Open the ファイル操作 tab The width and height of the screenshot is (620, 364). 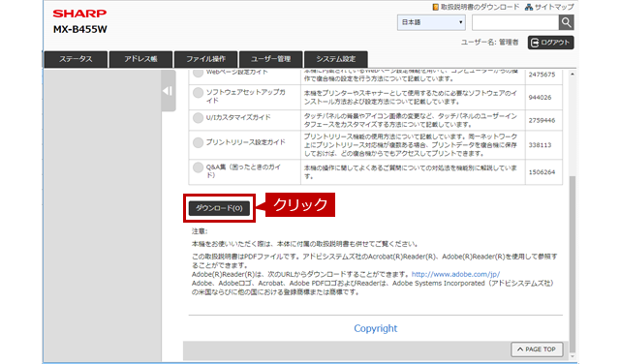pos(205,59)
